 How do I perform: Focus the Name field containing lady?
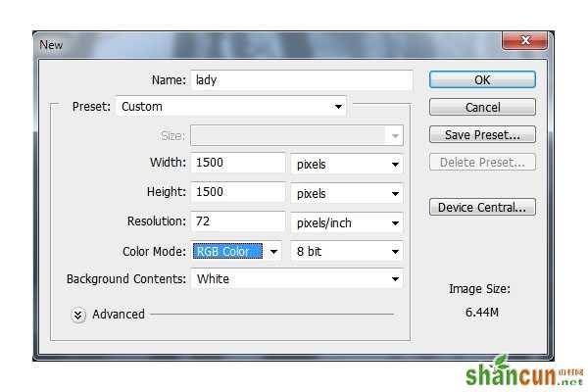(302, 80)
